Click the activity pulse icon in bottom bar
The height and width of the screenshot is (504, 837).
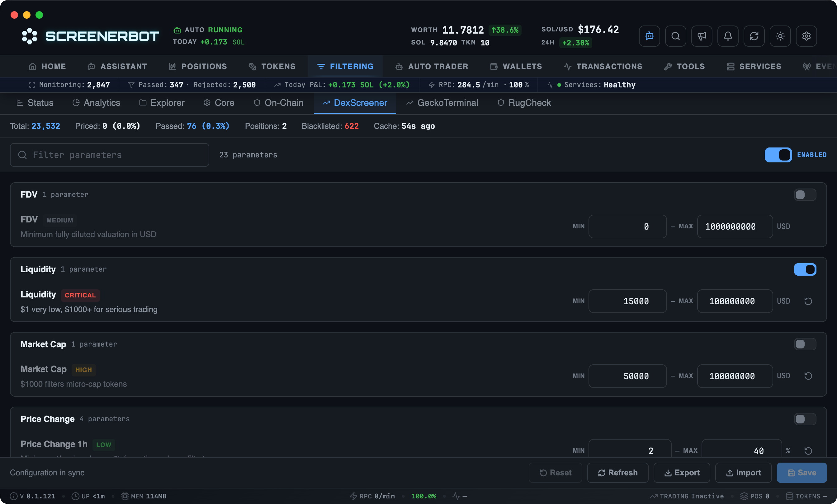click(456, 496)
